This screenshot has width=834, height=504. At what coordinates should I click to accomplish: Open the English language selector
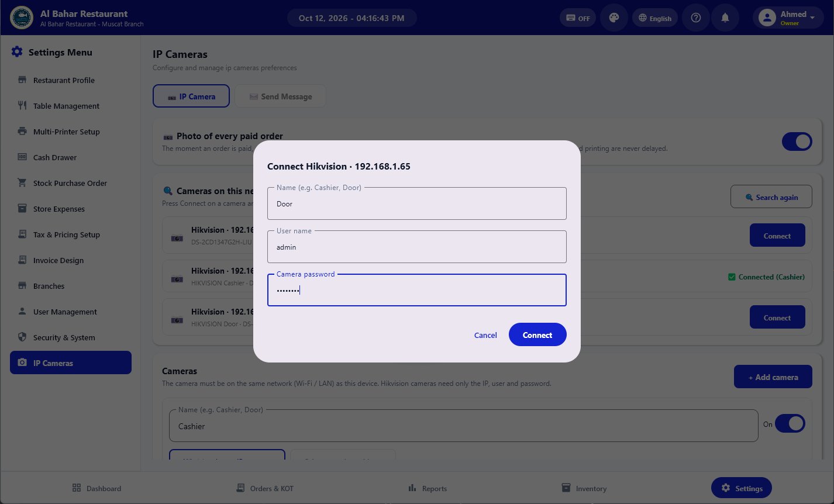[x=654, y=18]
